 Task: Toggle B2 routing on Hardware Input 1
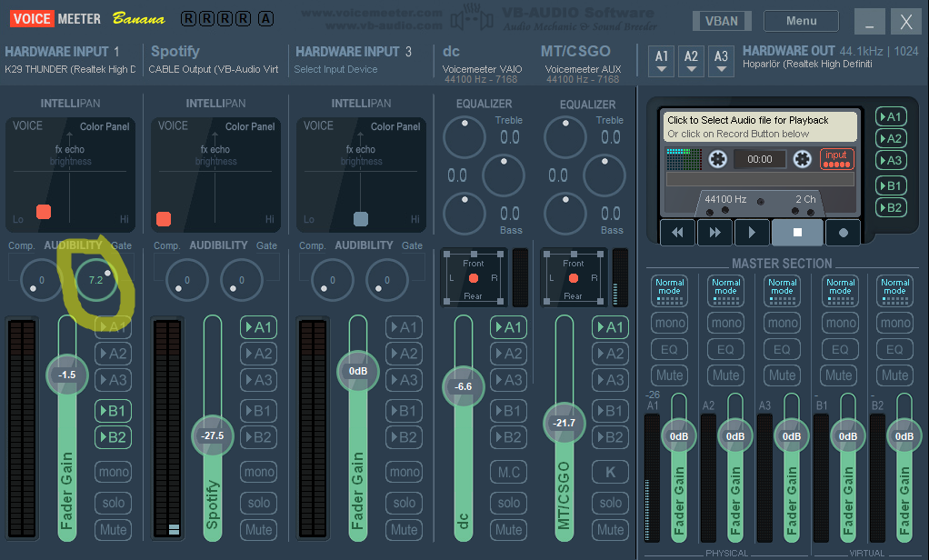(113, 437)
